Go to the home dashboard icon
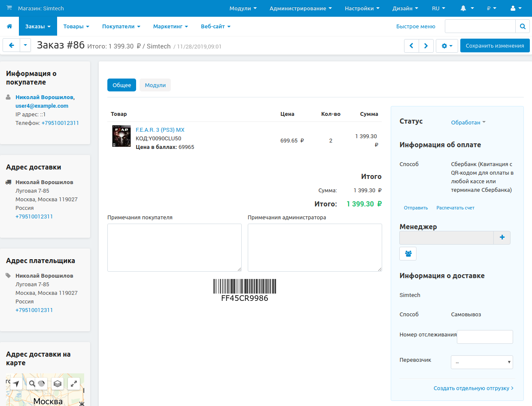 coord(9,27)
